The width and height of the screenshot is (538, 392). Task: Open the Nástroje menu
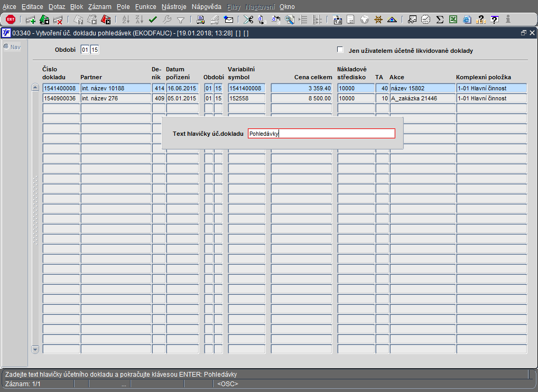point(174,7)
